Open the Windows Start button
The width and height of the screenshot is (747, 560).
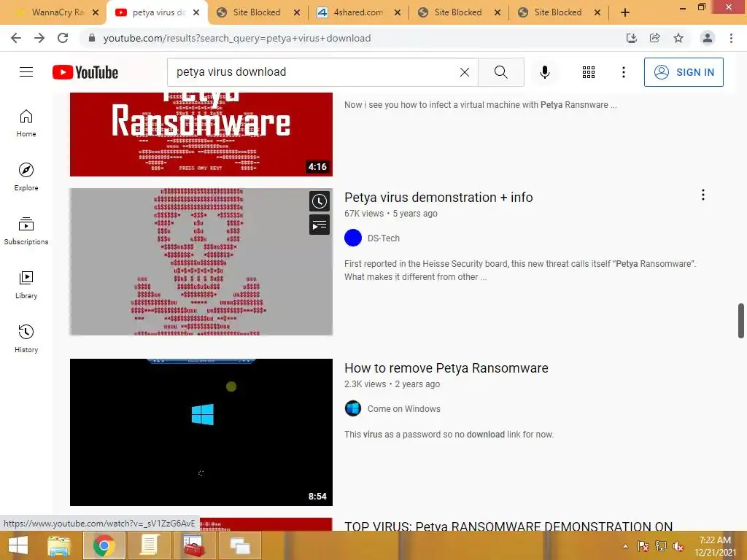pyautogui.click(x=18, y=545)
